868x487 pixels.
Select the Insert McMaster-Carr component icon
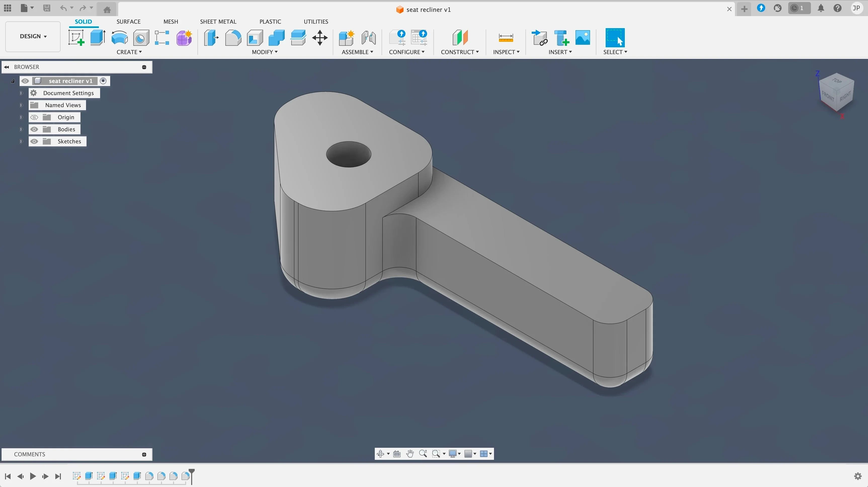tap(561, 37)
